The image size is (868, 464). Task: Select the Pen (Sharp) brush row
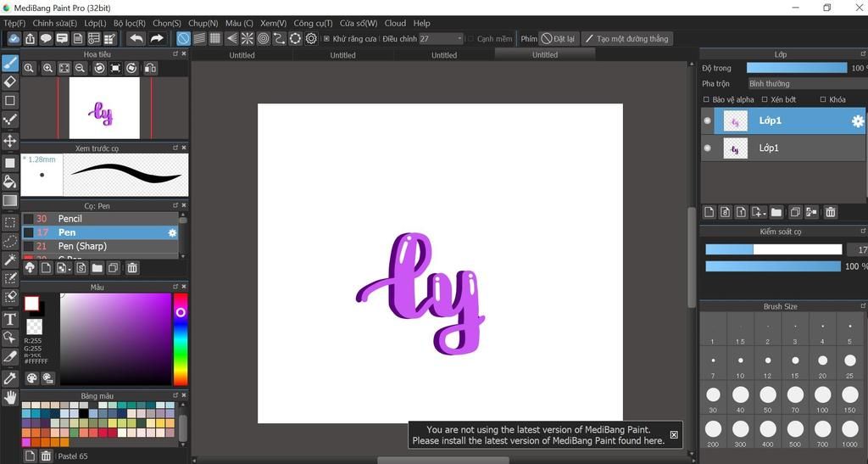(x=100, y=246)
